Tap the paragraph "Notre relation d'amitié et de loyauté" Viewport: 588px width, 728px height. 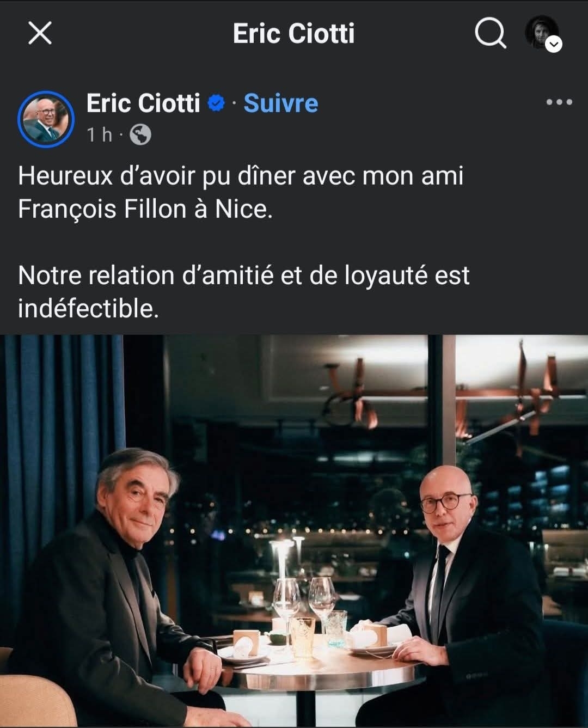pos(244,292)
